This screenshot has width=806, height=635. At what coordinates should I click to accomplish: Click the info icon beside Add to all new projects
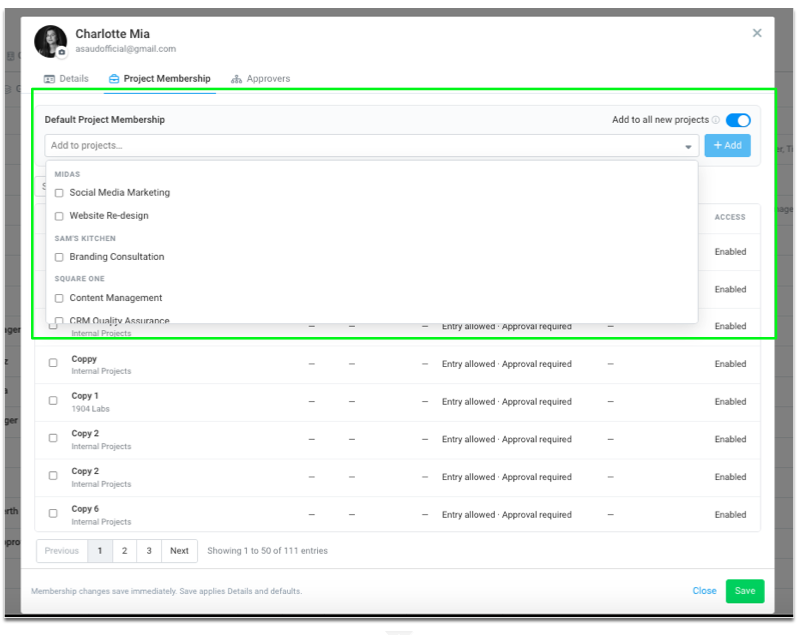[716, 120]
